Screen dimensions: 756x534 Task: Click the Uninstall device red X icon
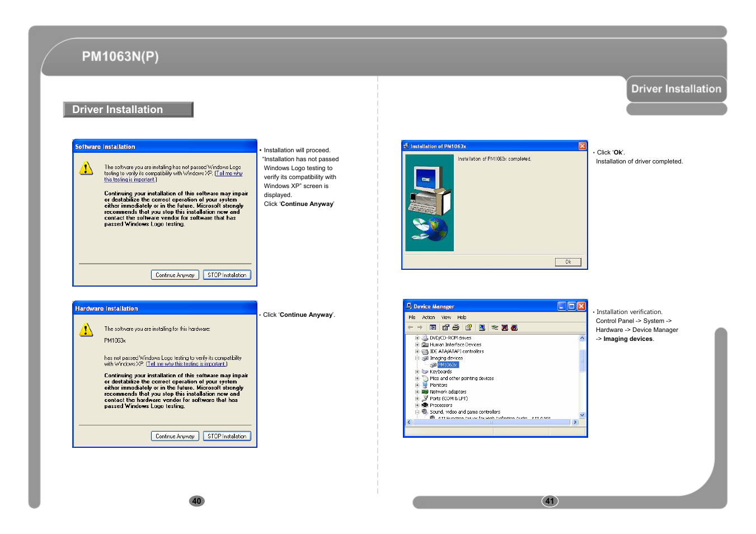point(505,327)
